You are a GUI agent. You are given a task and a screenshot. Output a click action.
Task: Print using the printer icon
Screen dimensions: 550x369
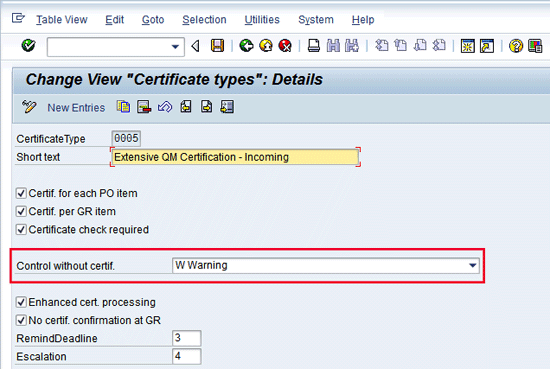coord(314,46)
